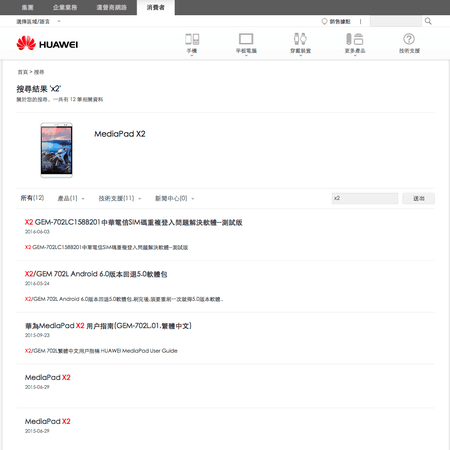
Task: Open the wearables category icon
Action: click(x=300, y=39)
